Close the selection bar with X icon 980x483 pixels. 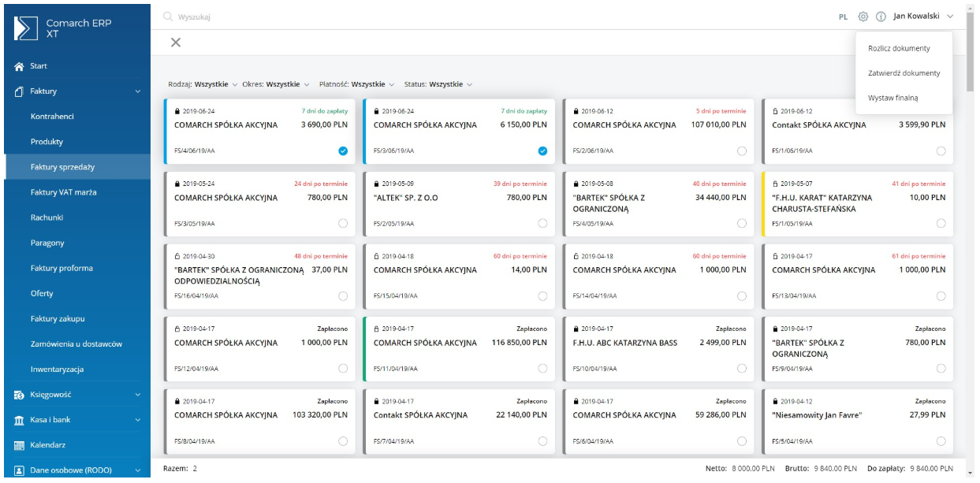(x=176, y=42)
